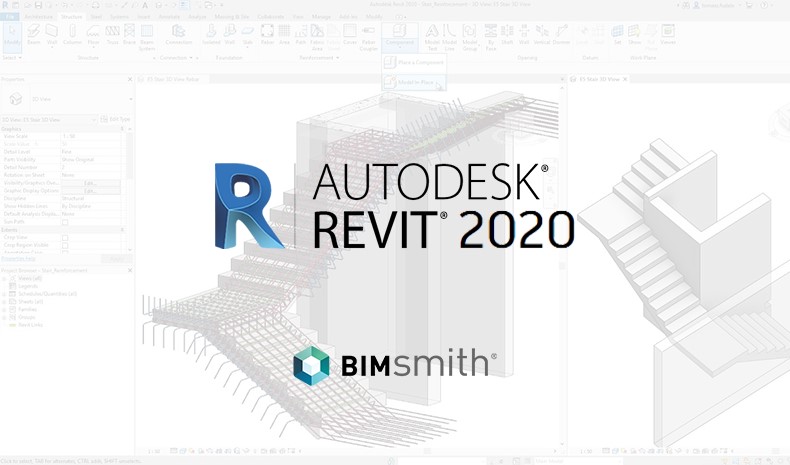The height and width of the screenshot is (465, 790).
Task: Select the Beam tool in the ribbon
Action: click(x=34, y=35)
